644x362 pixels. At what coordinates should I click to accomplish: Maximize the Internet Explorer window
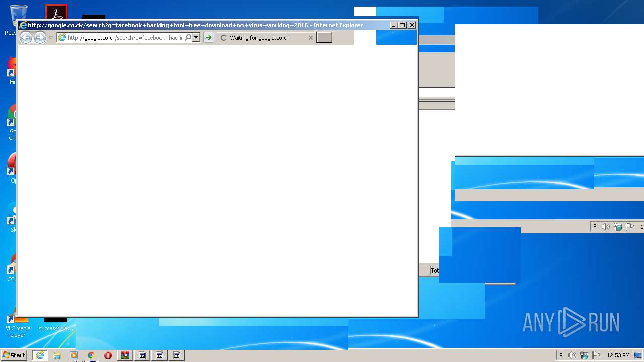[403, 25]
